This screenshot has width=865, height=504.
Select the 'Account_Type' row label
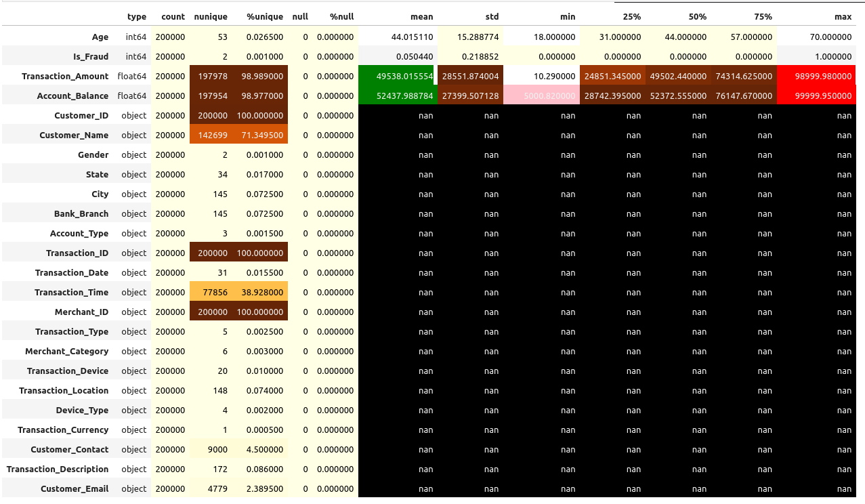[x=79, y=233]
